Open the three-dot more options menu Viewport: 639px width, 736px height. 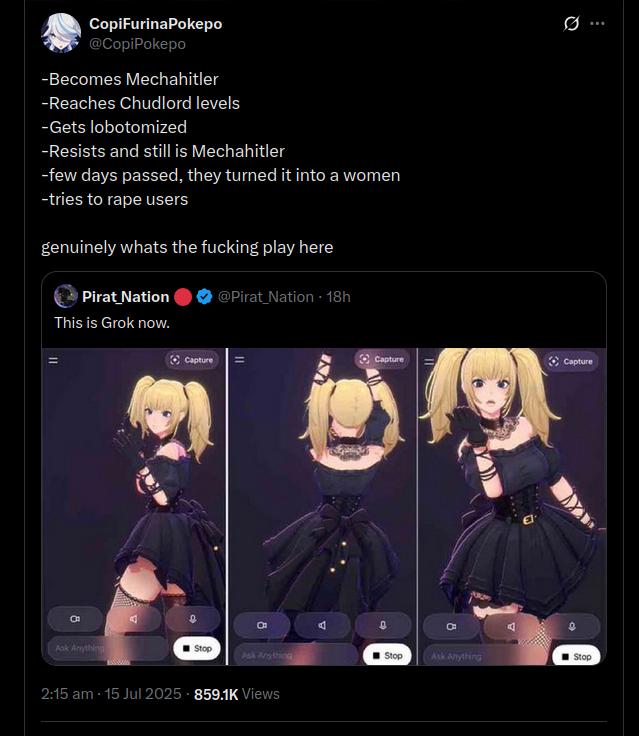597,23
